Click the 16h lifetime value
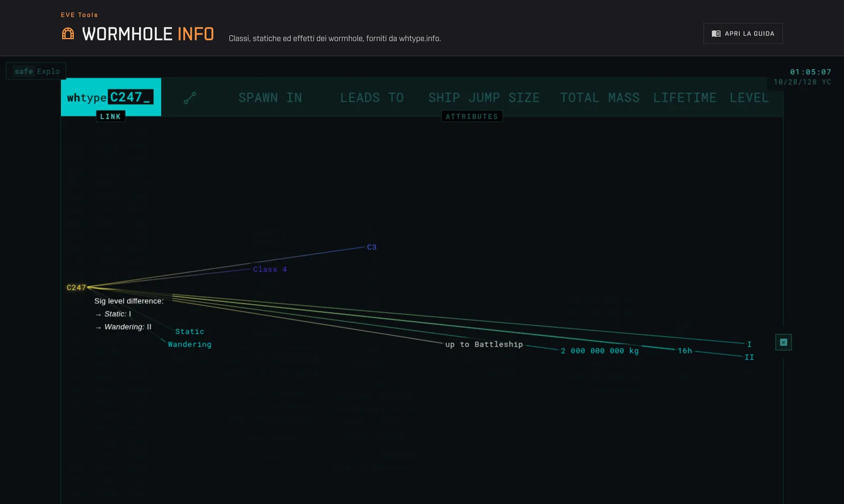The width and height of the screenshot is (844, 504). tap(685, 351)
